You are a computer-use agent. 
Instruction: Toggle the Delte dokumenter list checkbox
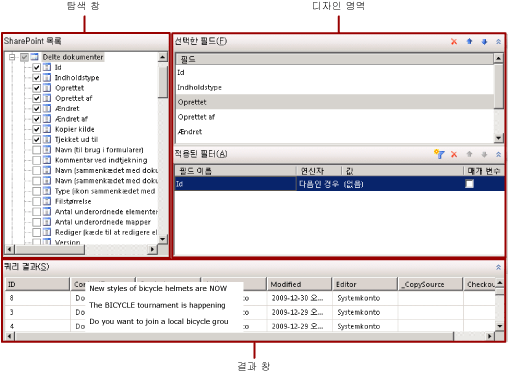24,57
